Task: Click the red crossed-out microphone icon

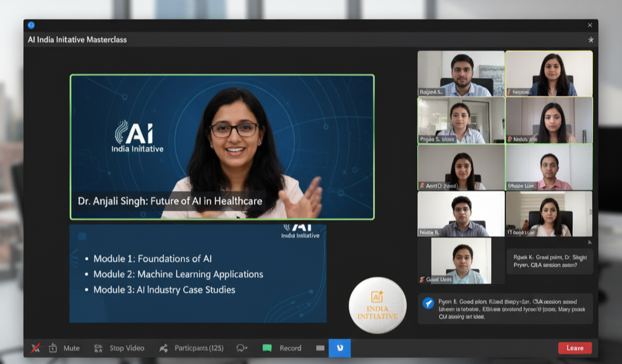Action: 36,348
